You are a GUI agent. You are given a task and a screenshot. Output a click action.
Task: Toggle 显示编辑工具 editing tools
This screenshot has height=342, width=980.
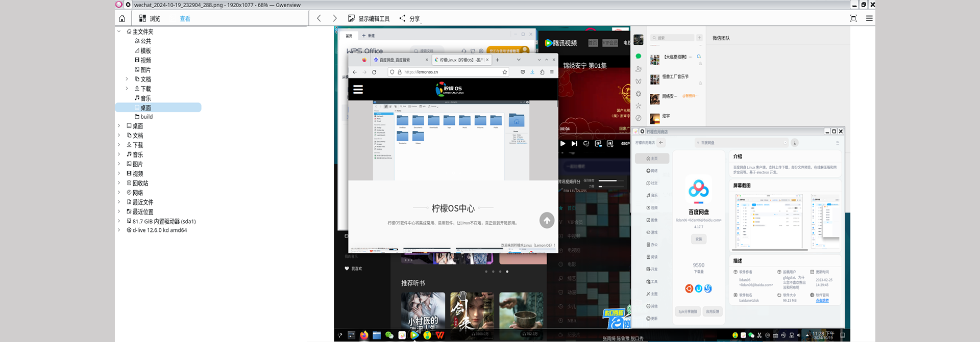point(369,18)
